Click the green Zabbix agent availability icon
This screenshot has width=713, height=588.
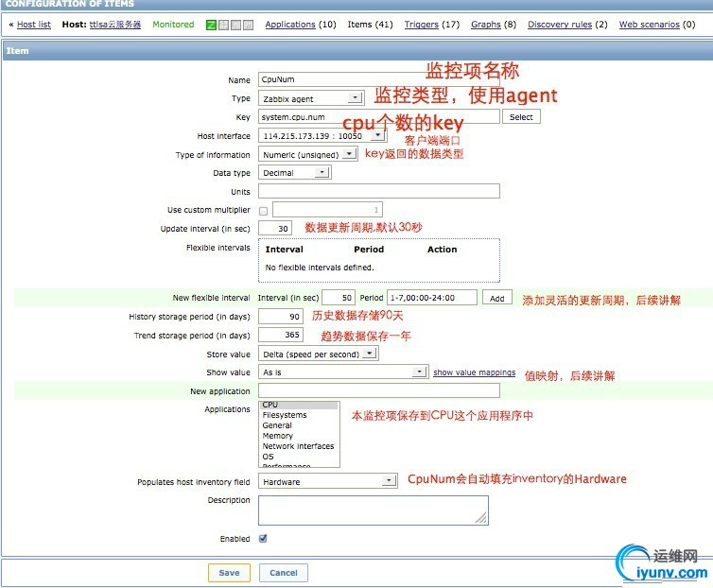point(211,25)
